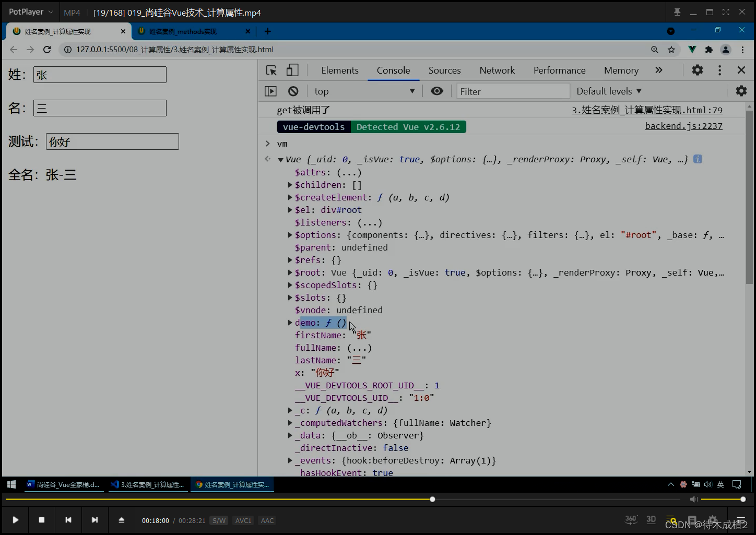Open the DevTools three-dot customize menu
The height and width of the screenshot is (535, 756).
pyautogui.click(x=719, y=70)
